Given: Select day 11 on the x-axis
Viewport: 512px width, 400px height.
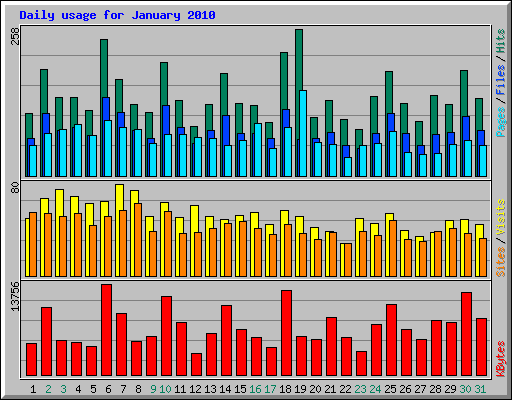Looking at the screenshot, I should click(x=180, y=389).
